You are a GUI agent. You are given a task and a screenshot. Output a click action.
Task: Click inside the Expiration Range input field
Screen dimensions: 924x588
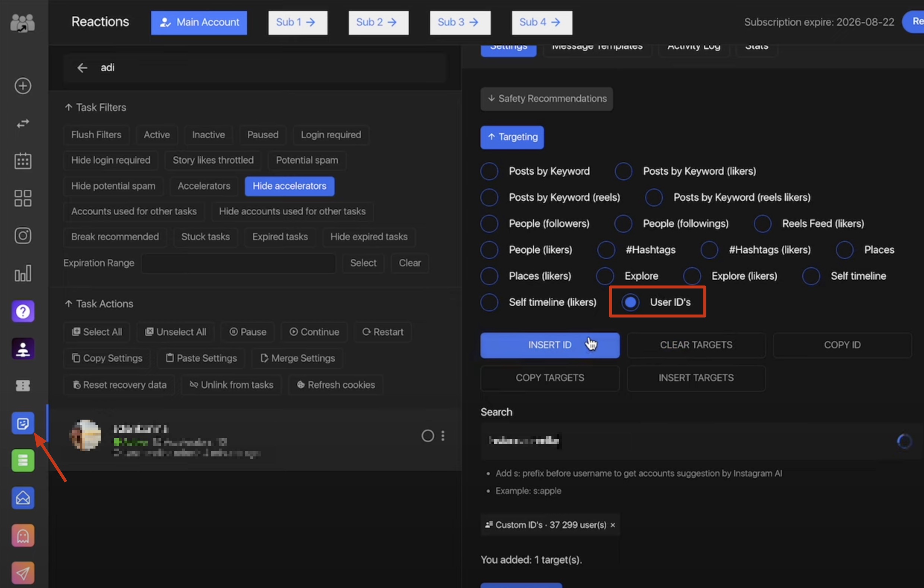click(238, 263)
